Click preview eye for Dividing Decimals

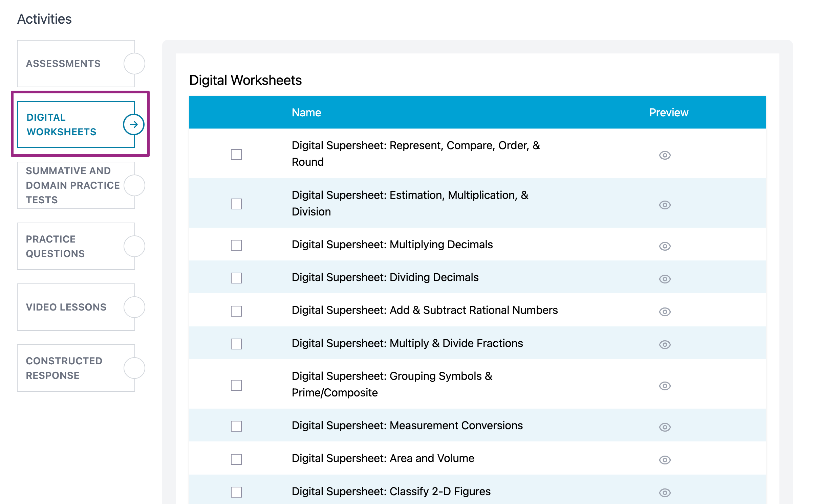[665, 279]
